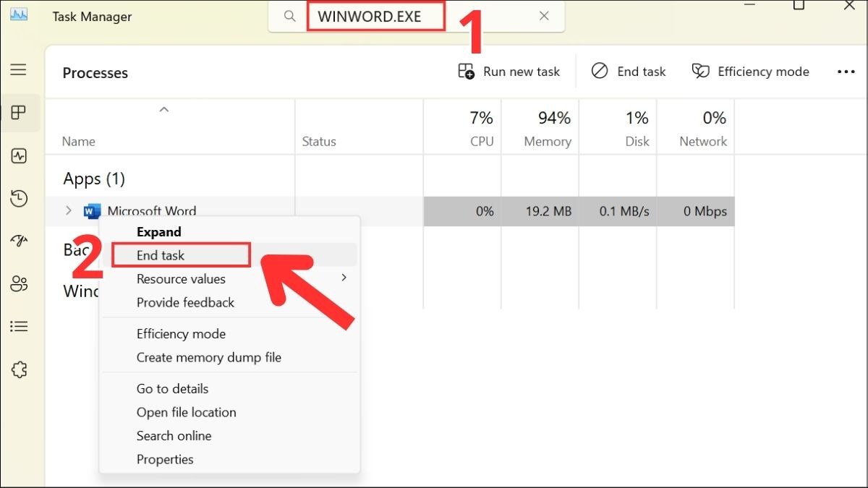
Task: Sort by the Memory column
Action: click(548, 142)
